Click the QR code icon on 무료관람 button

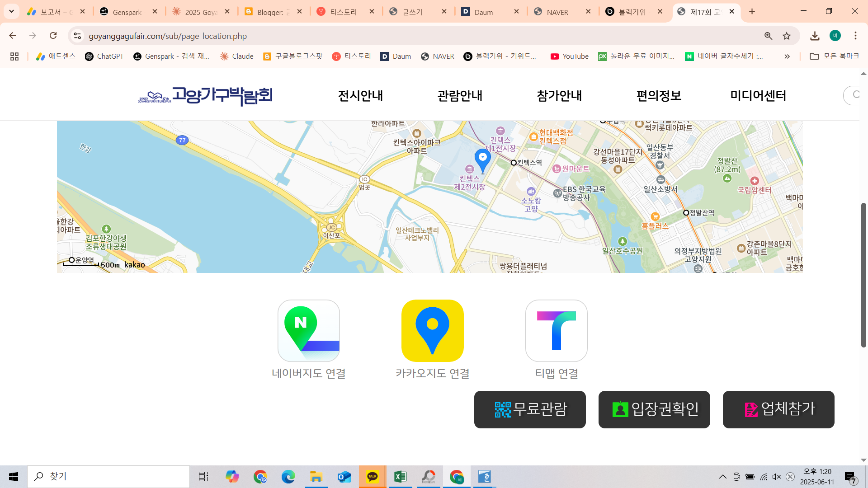[503, 409]
